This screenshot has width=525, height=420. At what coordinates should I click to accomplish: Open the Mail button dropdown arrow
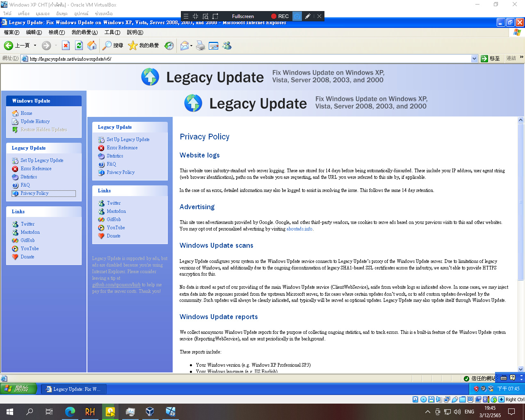click(x=191, y=46)
